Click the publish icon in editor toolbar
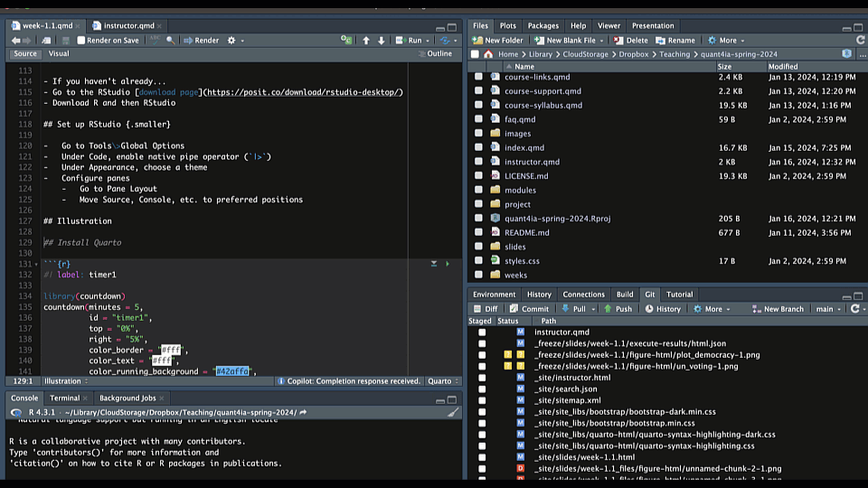 445,41
